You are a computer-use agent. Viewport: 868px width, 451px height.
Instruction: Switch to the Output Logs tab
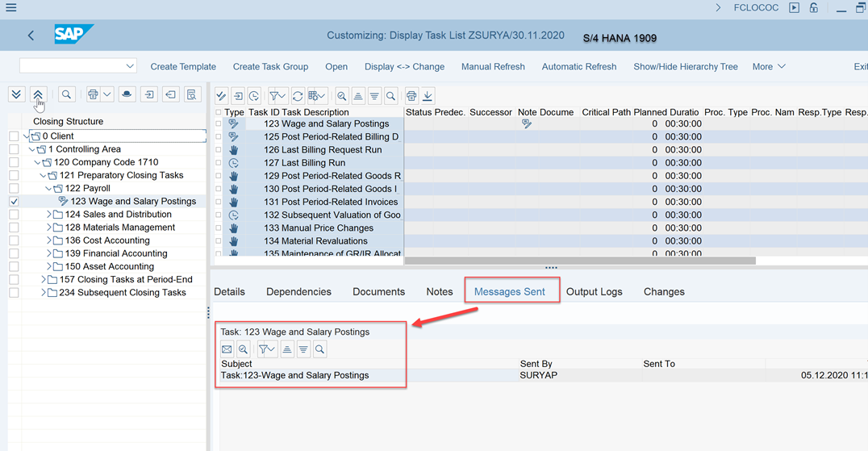pyautogui.click(x=594, y=291)
